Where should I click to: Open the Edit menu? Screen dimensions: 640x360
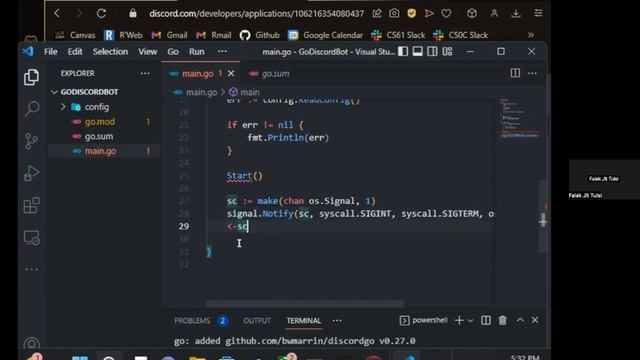pos(75,52)
